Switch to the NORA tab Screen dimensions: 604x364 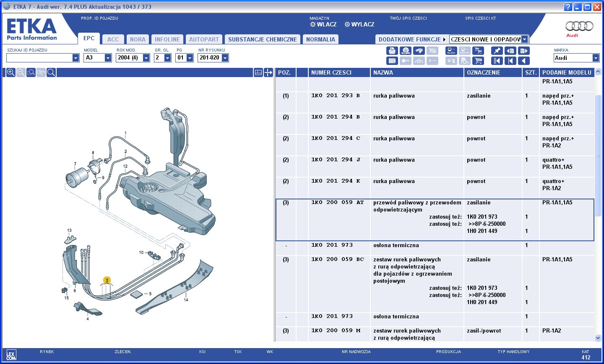138,39
